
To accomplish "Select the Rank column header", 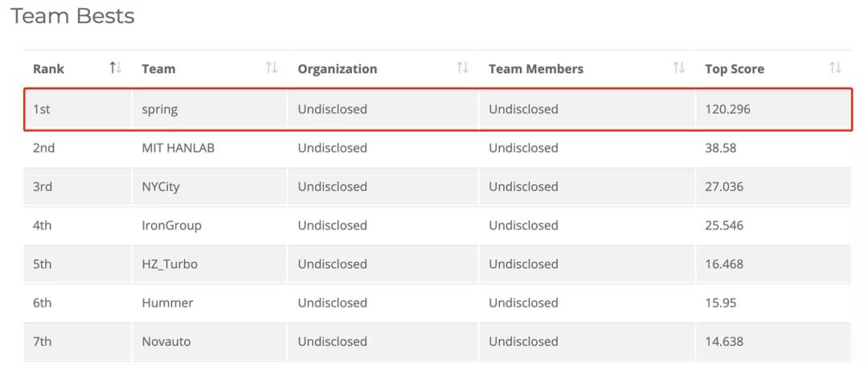I will tap(49, 69).
